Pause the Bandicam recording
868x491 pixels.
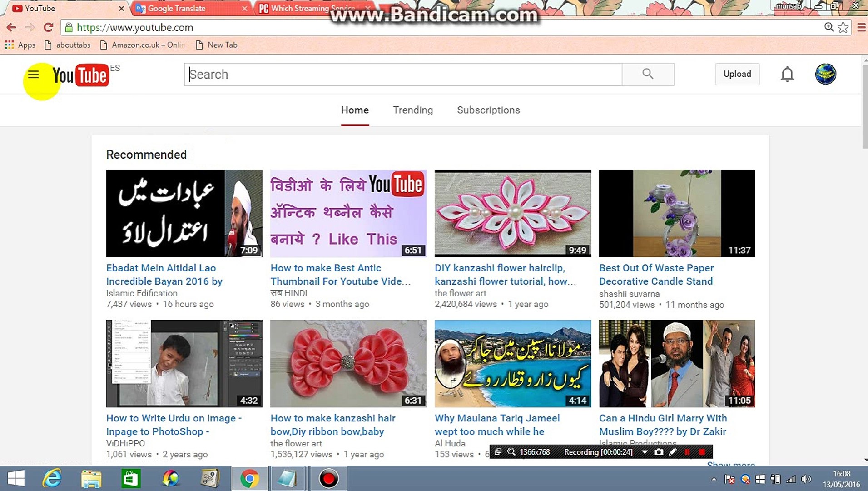click(687, 452)
